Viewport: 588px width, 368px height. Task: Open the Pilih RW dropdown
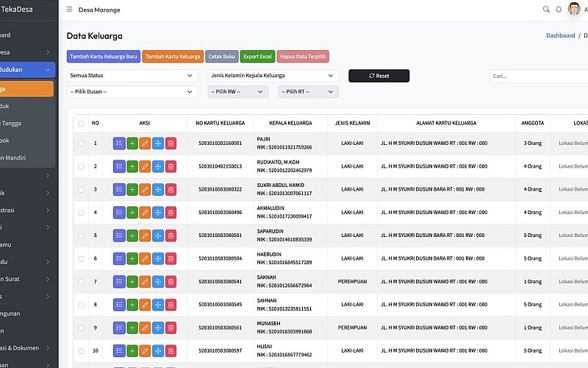pyautogui.click(x=238, y=92)
